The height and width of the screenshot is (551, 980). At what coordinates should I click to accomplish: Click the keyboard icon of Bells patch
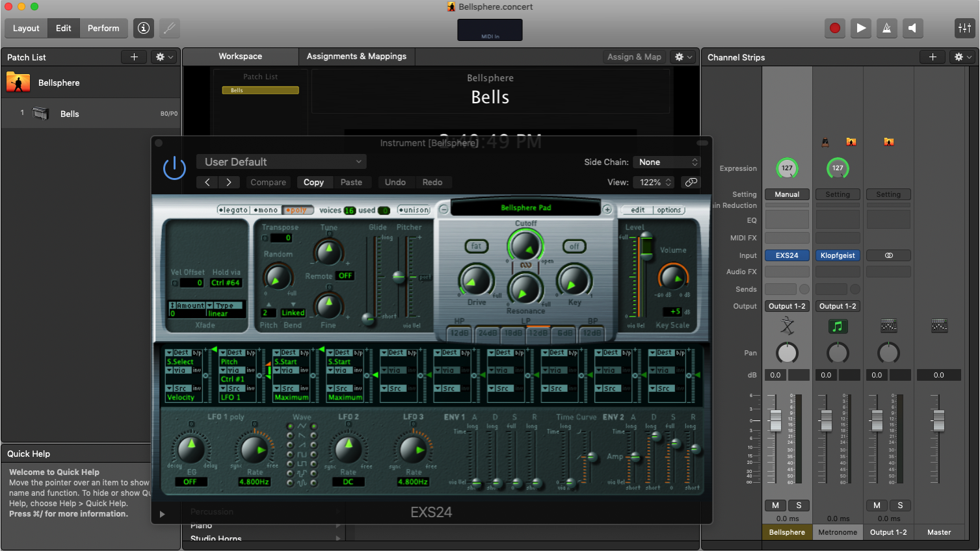click(x=41, y=114)
